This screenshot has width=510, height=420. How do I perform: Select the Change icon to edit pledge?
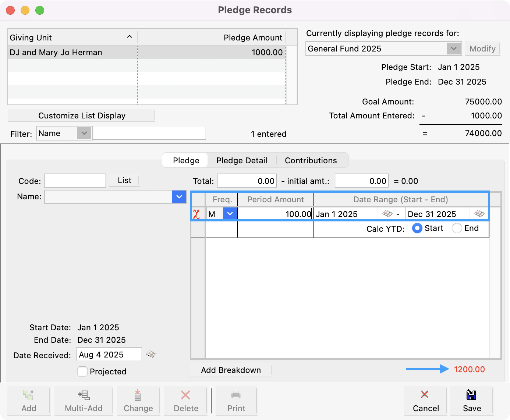138,401
